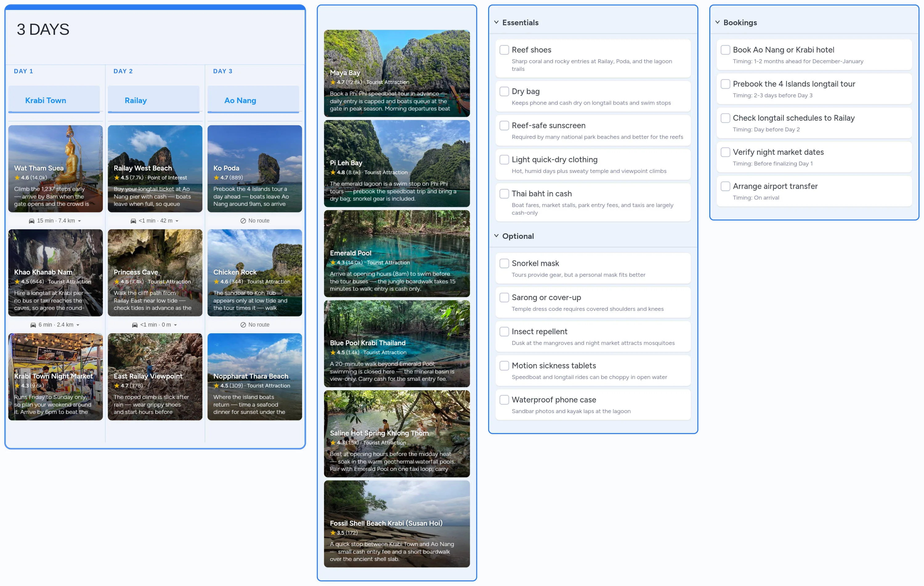Screen dimensions: 924x586
Task: Check the Snorkel mask checkbox
Action: [504, 263]
